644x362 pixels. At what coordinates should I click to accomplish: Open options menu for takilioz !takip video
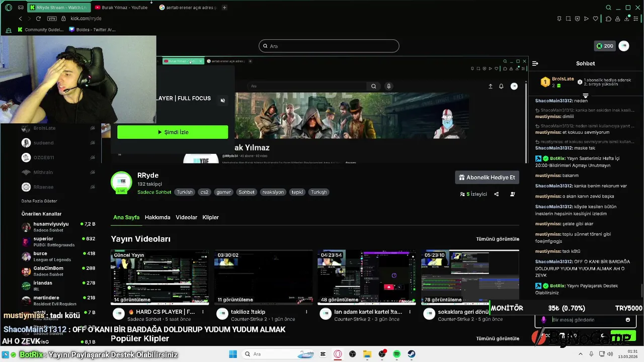(x=306, y=312)
